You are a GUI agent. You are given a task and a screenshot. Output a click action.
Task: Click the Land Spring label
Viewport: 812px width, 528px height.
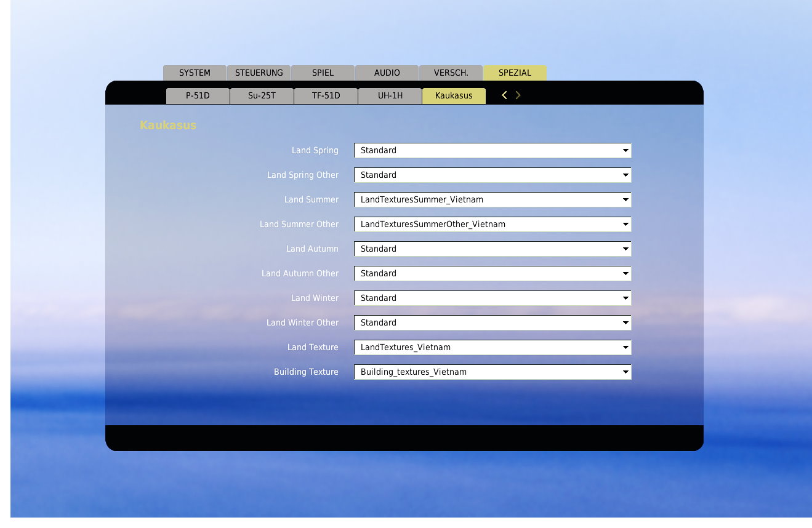pyautogui.click(x=315, y=150)
